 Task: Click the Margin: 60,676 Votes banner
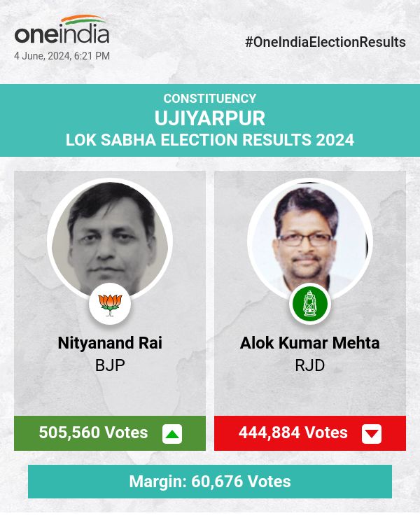(210, 482)
